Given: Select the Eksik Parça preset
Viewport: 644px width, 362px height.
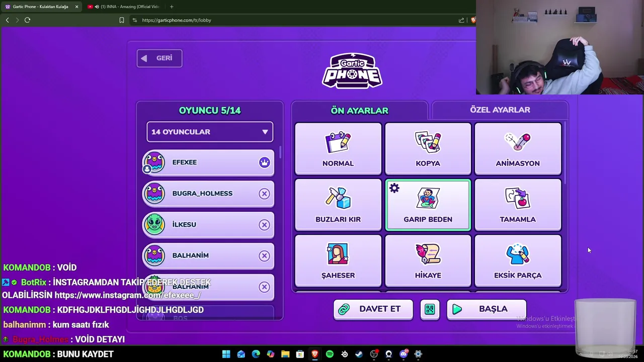Looking at the screenshot, I should pos(518,260).
